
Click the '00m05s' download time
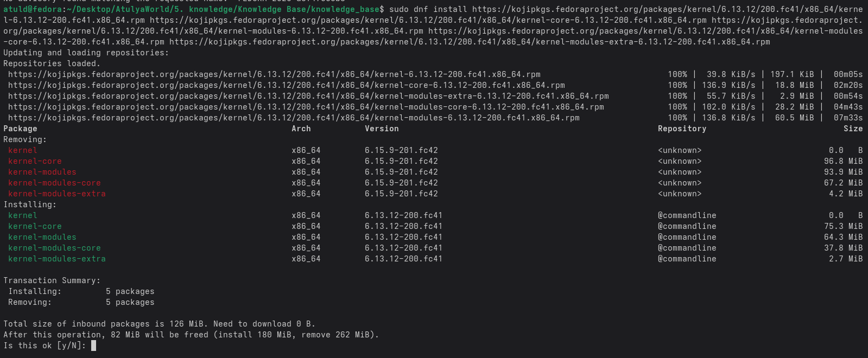[848, 74]
